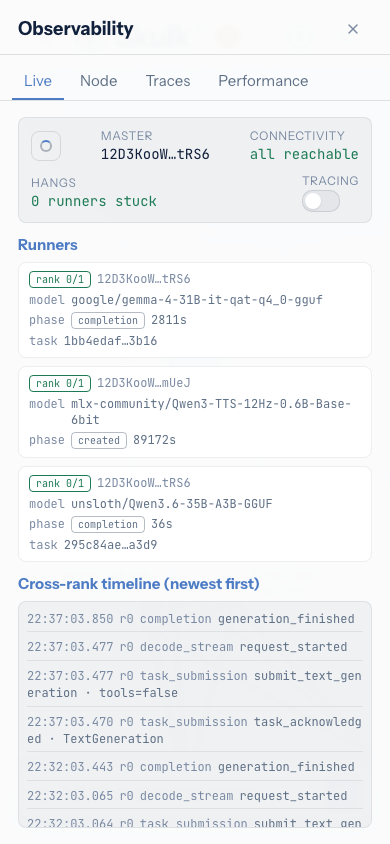This screenshot has width=390, height=844.
Task: Open the Traces tab
Action: tap(168, 81)
